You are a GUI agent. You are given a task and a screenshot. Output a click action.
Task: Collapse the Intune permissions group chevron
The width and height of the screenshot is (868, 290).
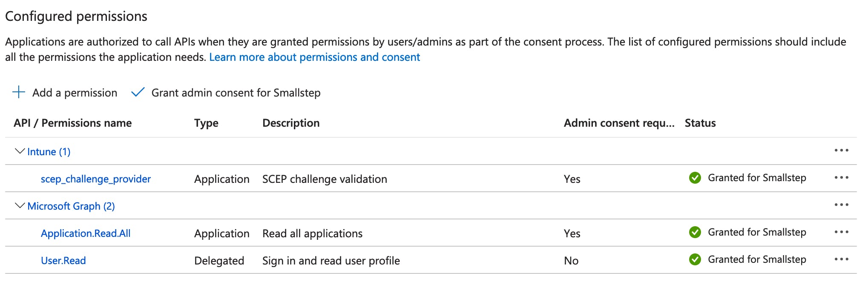coord(20,151)
